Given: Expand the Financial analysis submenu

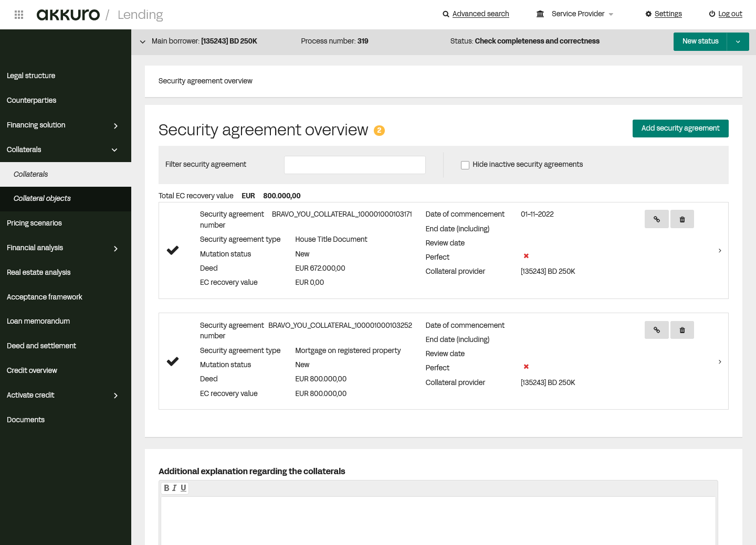Looking at the screenshot, I should 115,248.
